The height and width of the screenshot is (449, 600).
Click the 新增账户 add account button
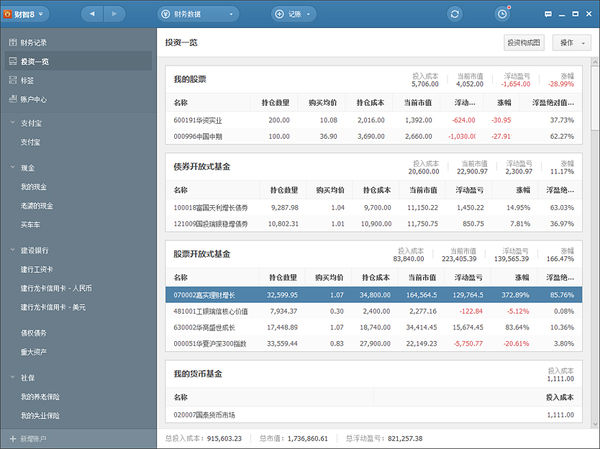[28, 439]
